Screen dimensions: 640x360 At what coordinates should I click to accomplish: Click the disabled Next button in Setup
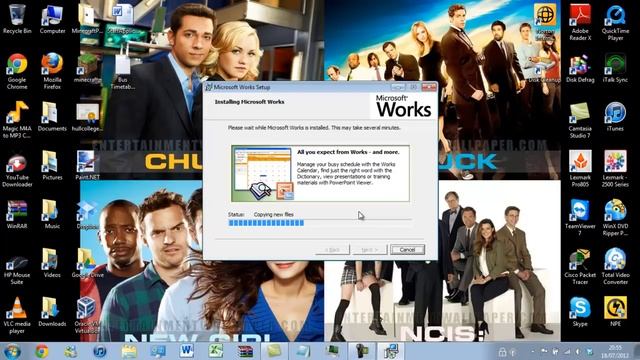click(369, 249)
